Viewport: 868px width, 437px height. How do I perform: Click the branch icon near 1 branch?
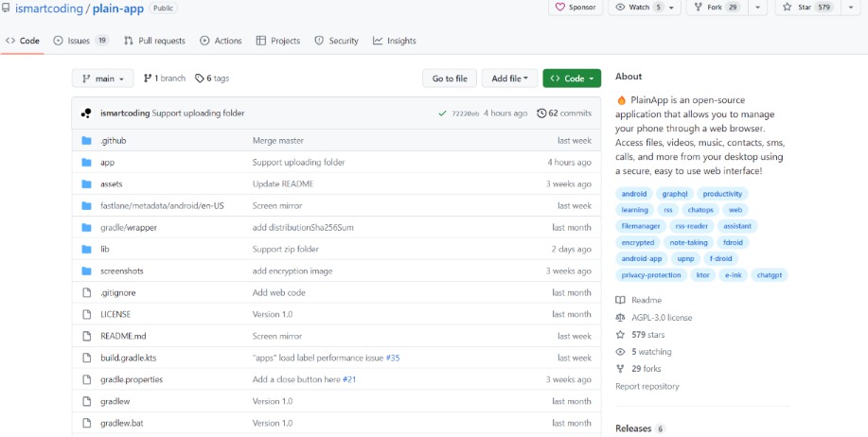[148, 79]
